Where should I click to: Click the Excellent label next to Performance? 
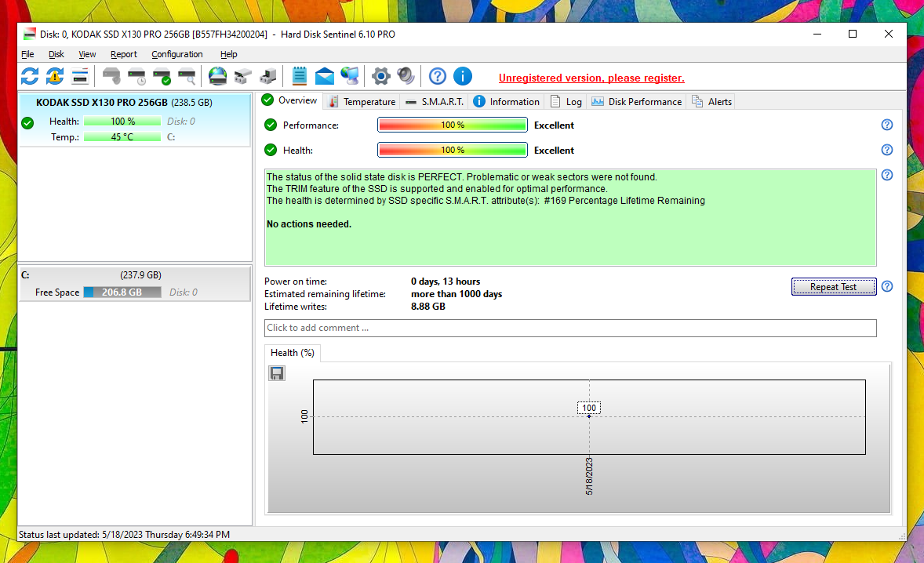tap(554, 125)
